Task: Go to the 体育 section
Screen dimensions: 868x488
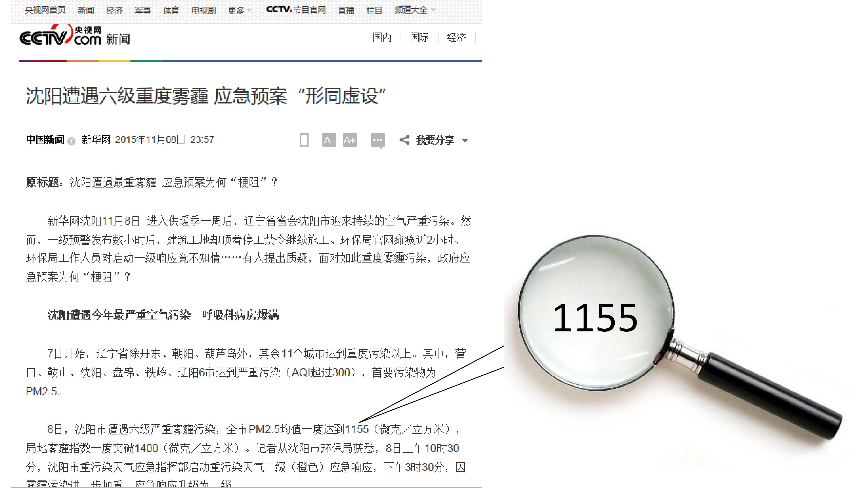Action: coord(171,10)
